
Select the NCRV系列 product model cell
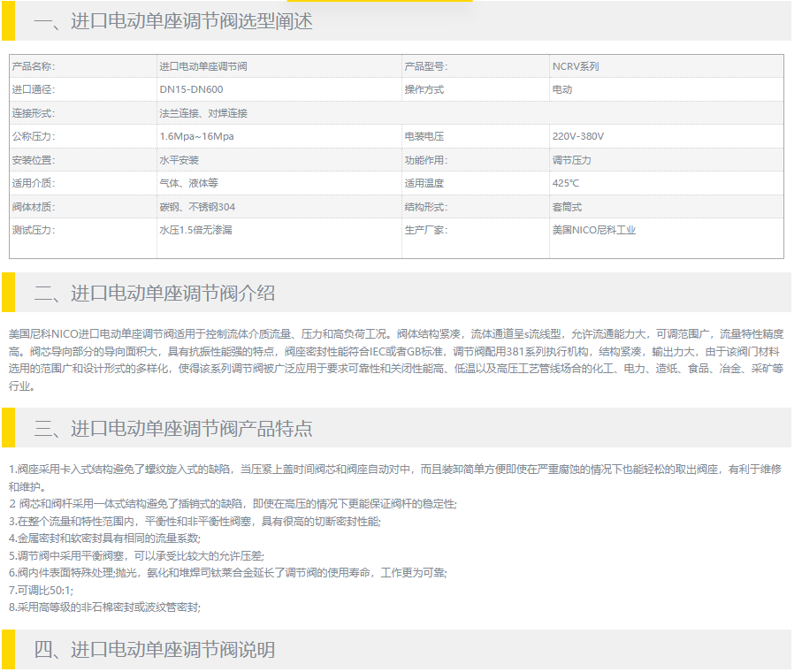576,66
